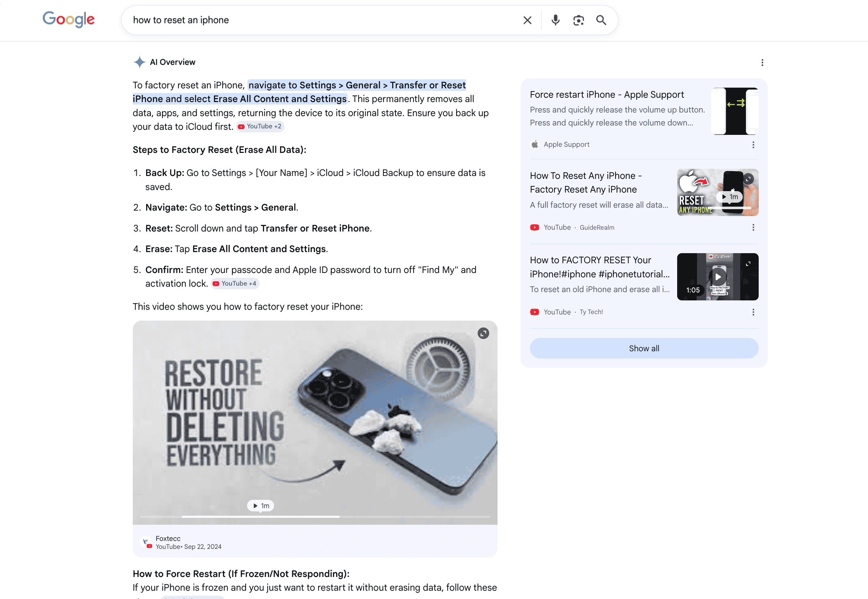
Task: Expand the GuideRealm video thumbnail
Action: pyautogui.click(x=748, y=179)
